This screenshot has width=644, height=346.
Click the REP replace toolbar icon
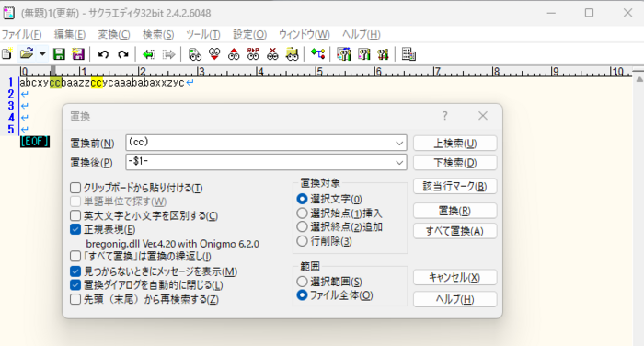coord(253,53)
